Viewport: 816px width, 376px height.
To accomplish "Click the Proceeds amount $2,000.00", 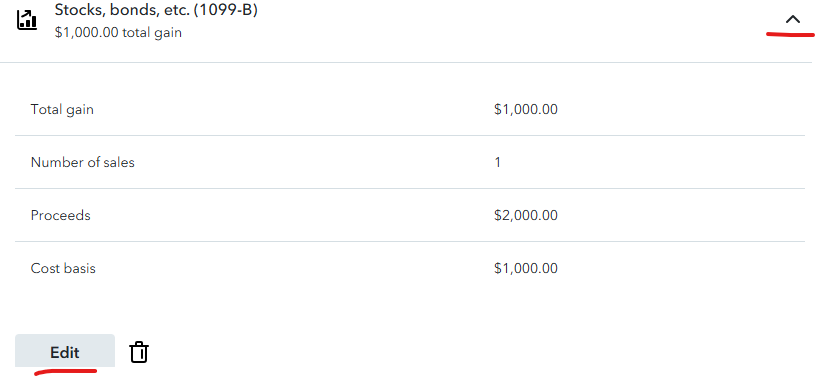I will [526, 215].
